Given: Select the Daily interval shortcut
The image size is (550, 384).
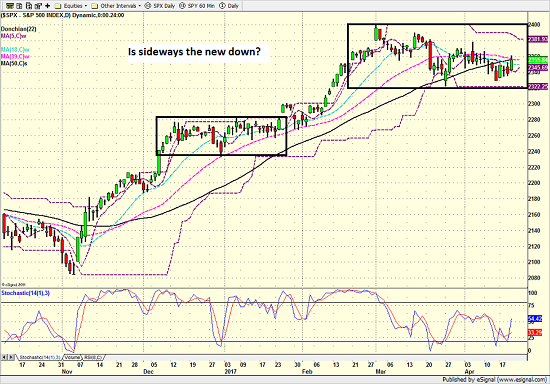Looking at the screenshot, I should pos(229,6).
